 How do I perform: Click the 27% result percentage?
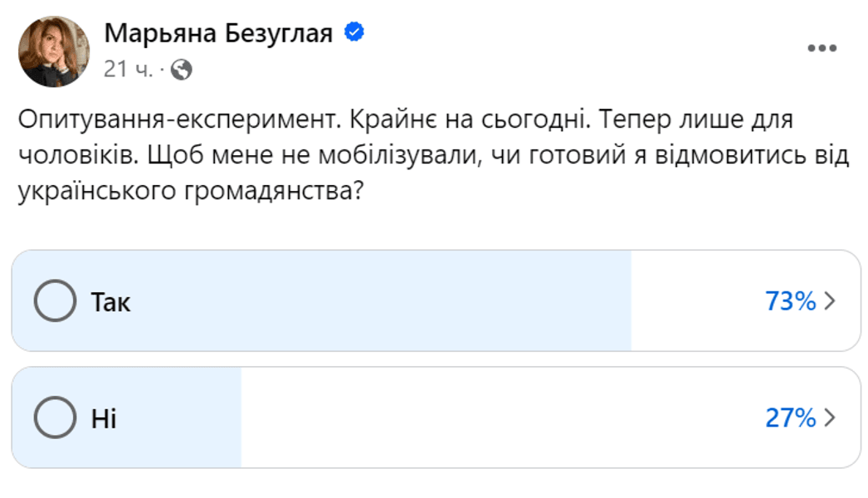pyautogui.click(x=790, y=418)
